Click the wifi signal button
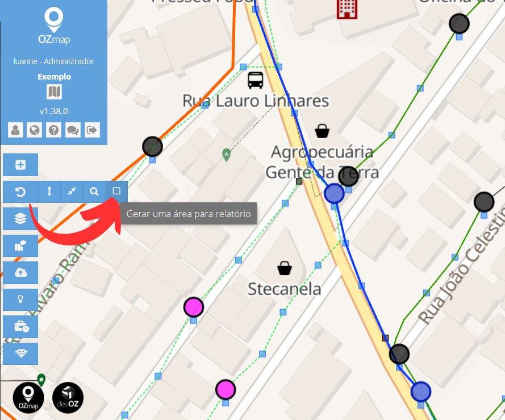This screenshot has width=505, height=420. click(x=20, y=354)
